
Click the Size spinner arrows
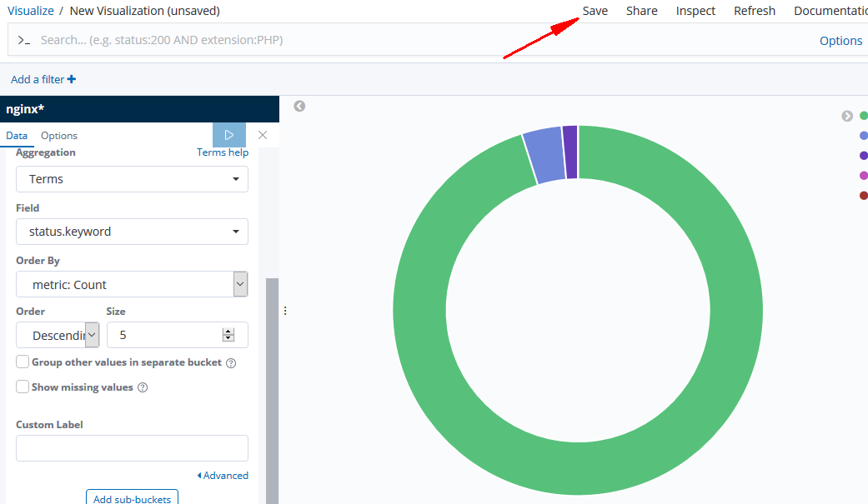[228, 335]
